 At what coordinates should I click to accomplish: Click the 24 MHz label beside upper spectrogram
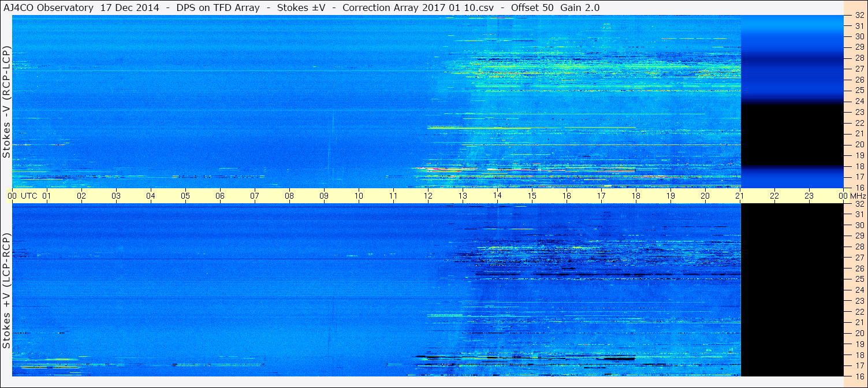[x=859, y=101]
